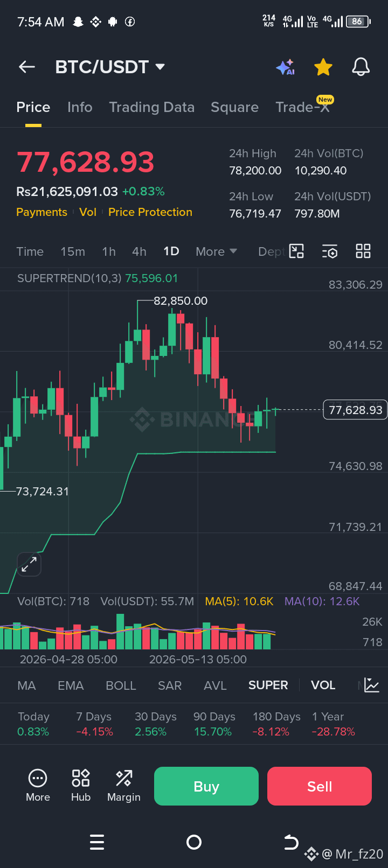The image size is (388, 868).
Task: Open the AI sparkle assistant icon
Action: click(285, 67)
